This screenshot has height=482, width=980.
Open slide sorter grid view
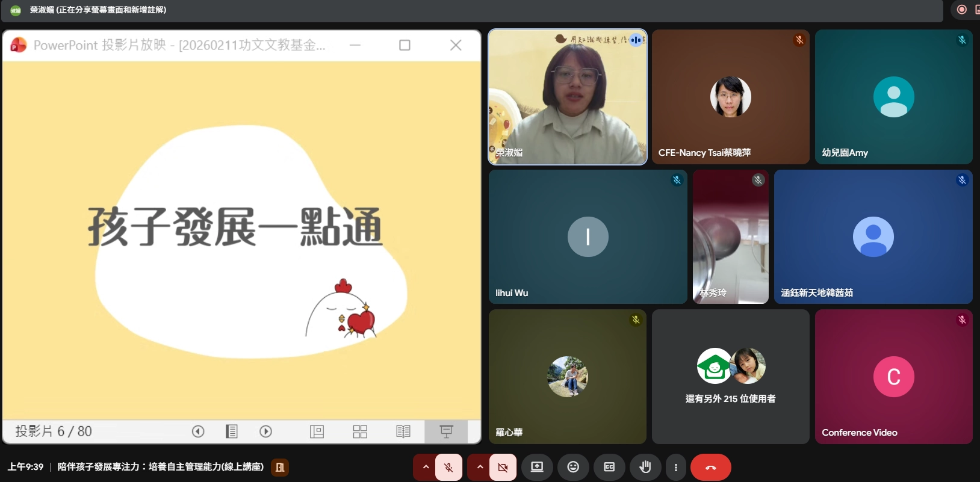[360, 431]
